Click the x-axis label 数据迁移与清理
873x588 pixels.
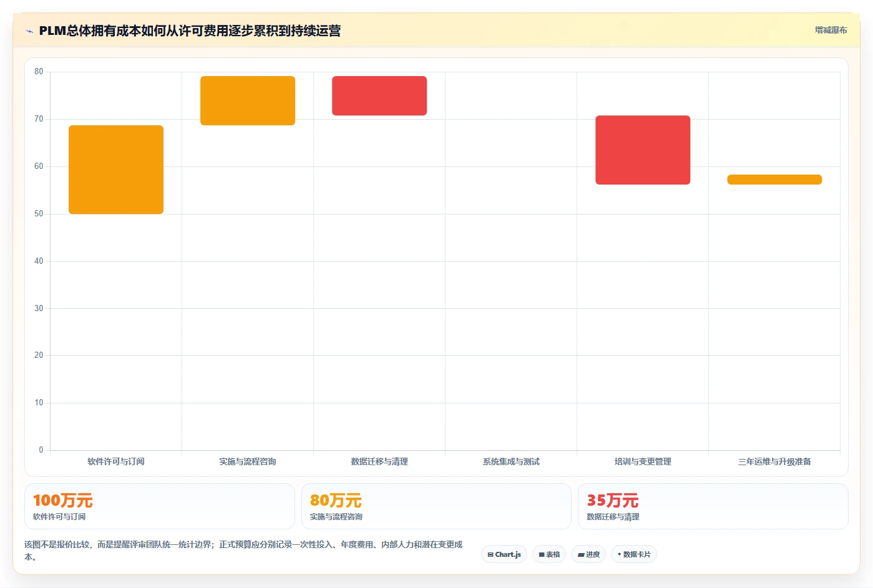click(379, 461)
